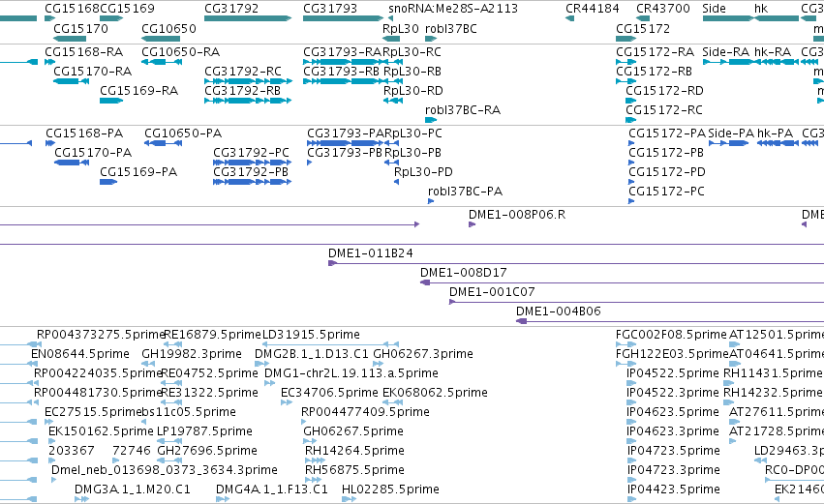Image resolution: width=824 pixels, height=504 pixels.
Task: Click the FGC002F08.5prime EST label
Action: [671, 335]
